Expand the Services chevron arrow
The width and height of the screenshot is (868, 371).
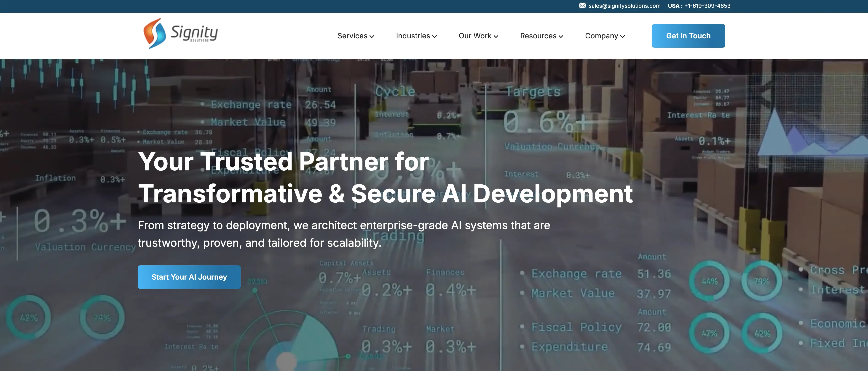(x=372, y=36)
